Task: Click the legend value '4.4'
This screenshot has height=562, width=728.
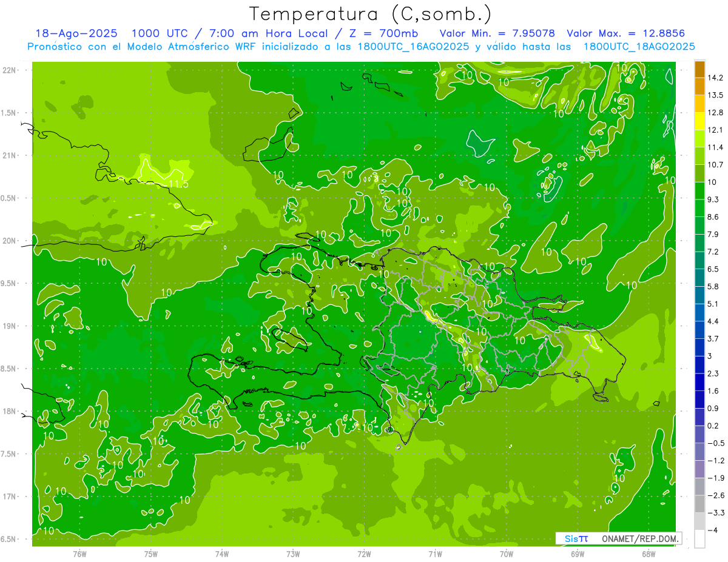Action: 713,321
